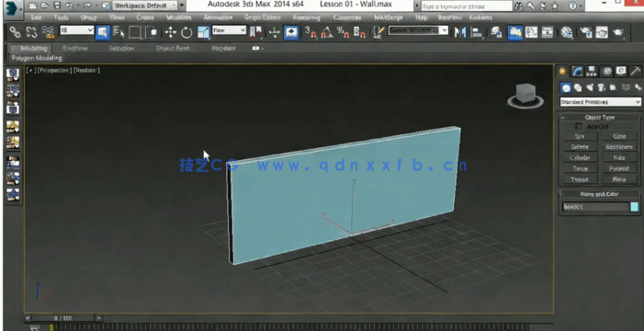Choose the Rectangular Selection Region icon
This screenshot has height=331, width=644.
point(135,32)
